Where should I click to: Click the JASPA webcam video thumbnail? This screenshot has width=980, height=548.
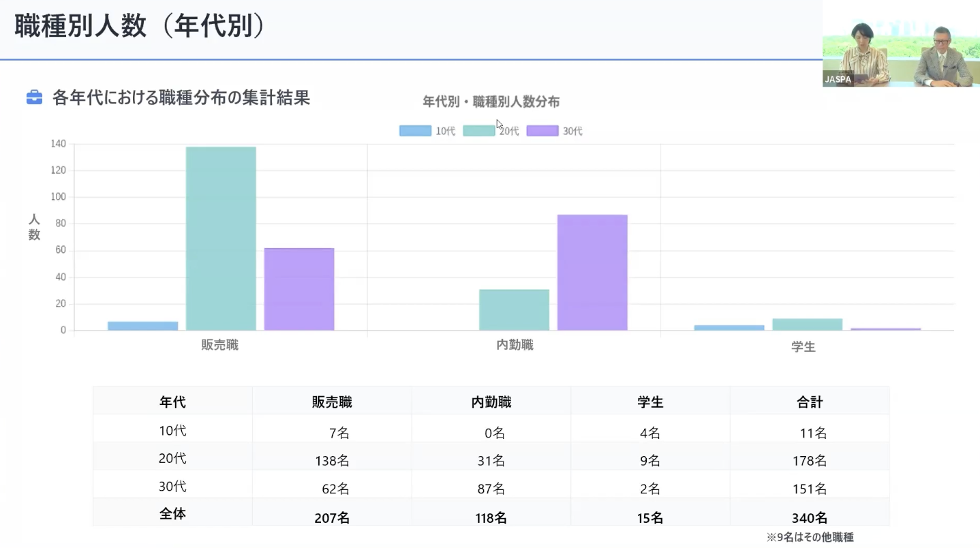(901, 44)
